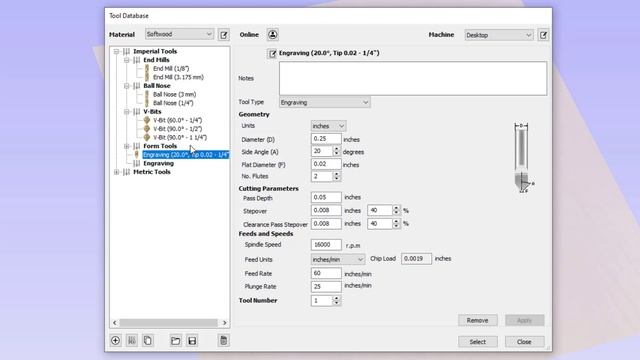Collapse the End Mills group

point(127,60)
